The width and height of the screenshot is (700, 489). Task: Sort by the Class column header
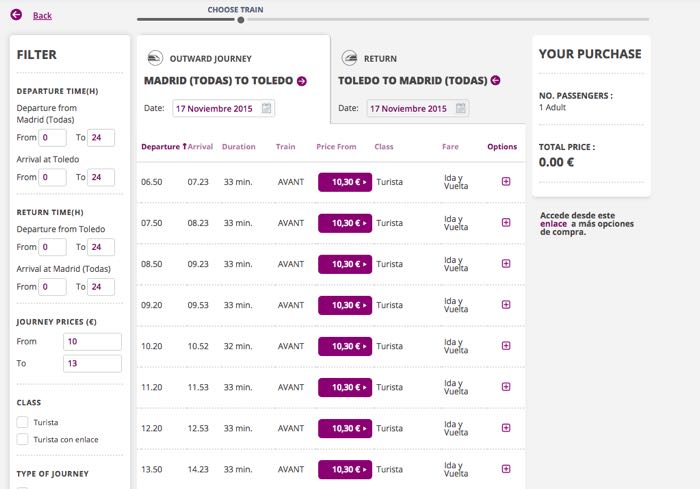384,146
